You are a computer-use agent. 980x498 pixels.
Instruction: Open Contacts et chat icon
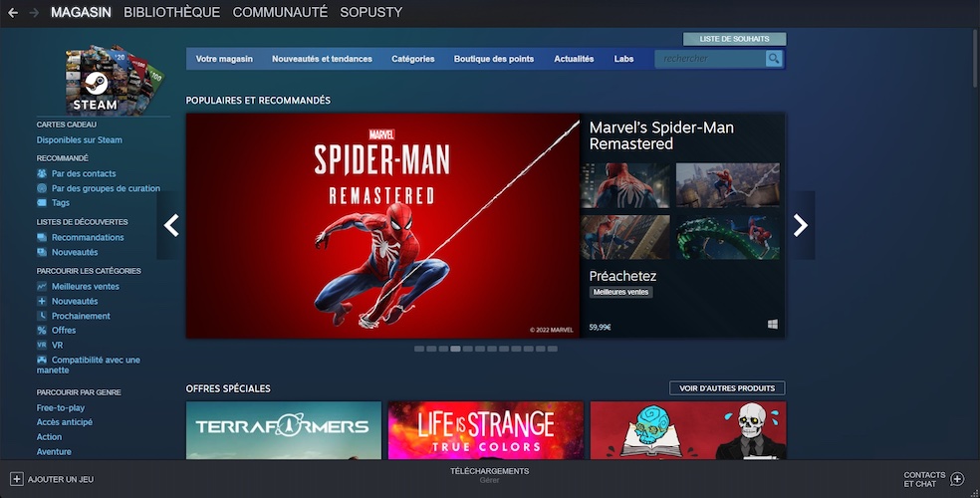957,479
